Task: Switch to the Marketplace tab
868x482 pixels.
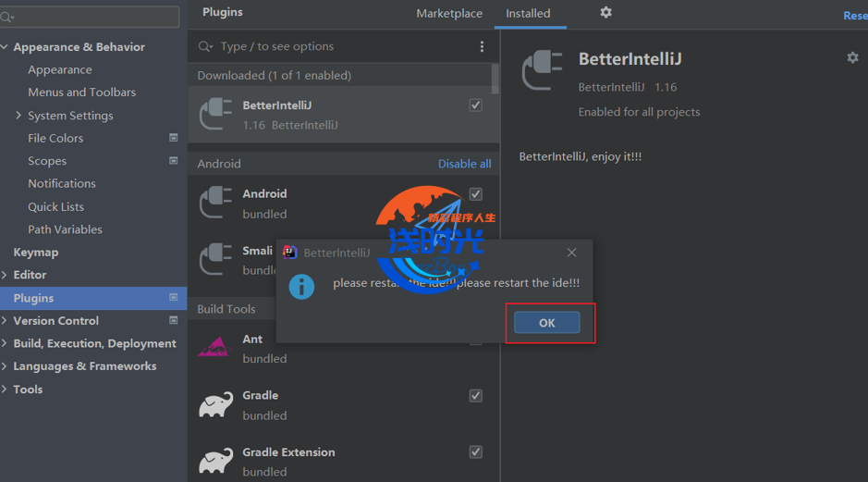Action: 449,14
